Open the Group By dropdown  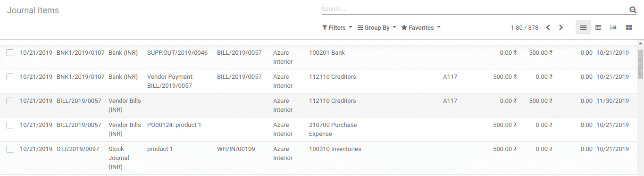point(377,27)
